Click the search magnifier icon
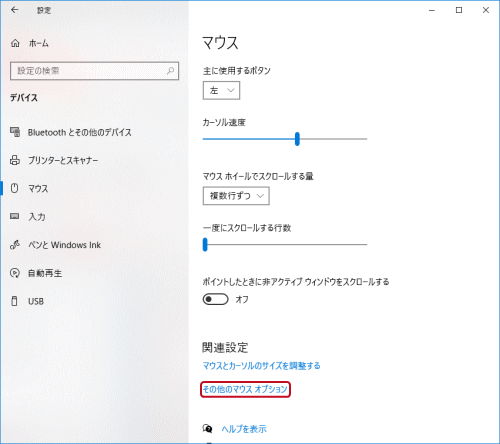500x444 pixels. coord(171,71)
